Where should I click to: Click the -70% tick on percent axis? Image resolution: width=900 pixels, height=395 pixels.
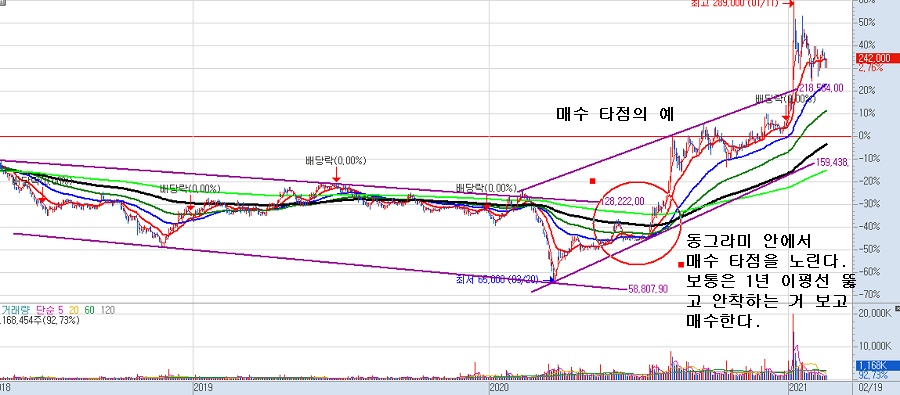[869, 294]
